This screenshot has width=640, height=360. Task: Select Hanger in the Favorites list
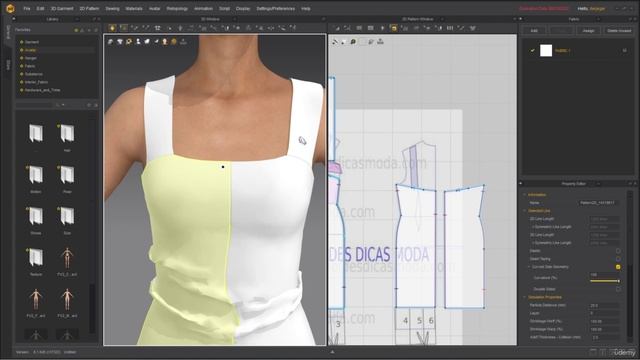31,58
